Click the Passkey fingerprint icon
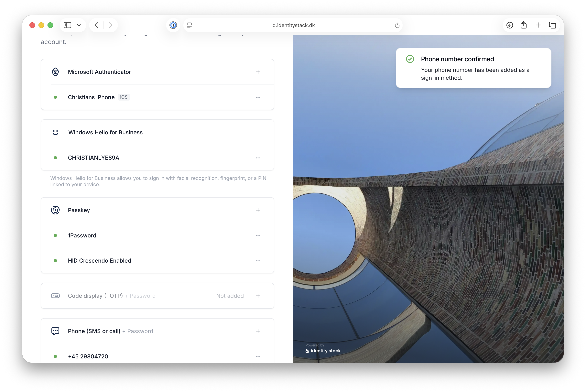The width and height of the screenshot is (586, 392). [x=55, y=210]
